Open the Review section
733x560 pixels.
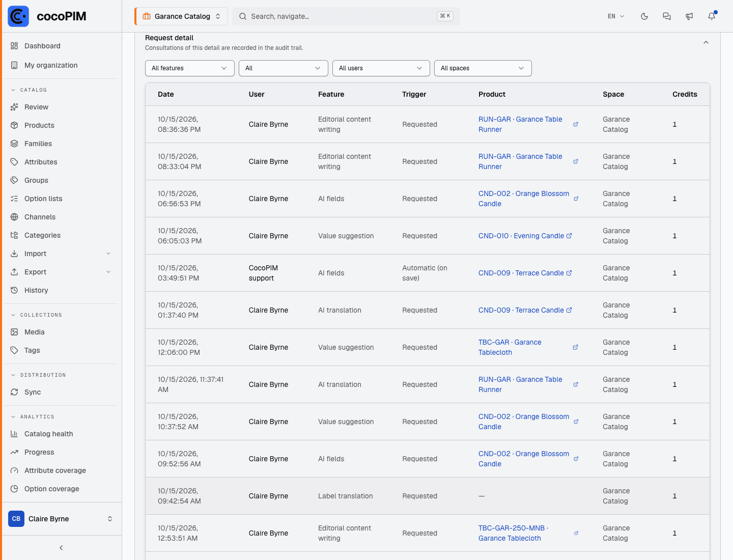pos(61,107)
